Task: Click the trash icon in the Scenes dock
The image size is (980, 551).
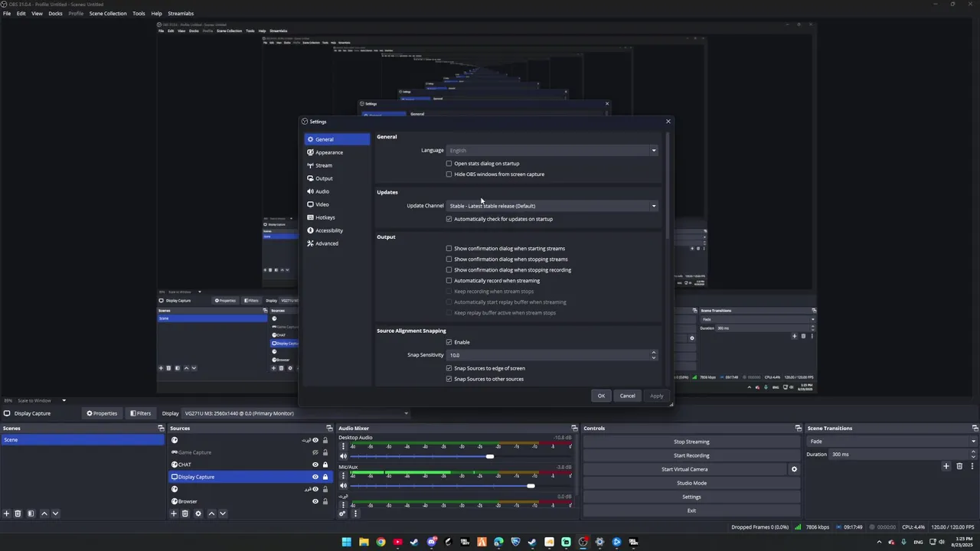Action: pos(18,514)
